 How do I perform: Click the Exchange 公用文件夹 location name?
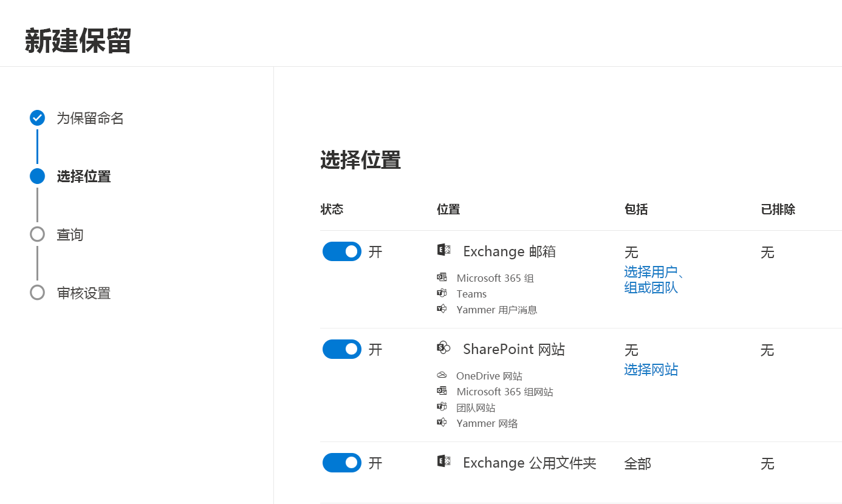(x=530, y=463)
